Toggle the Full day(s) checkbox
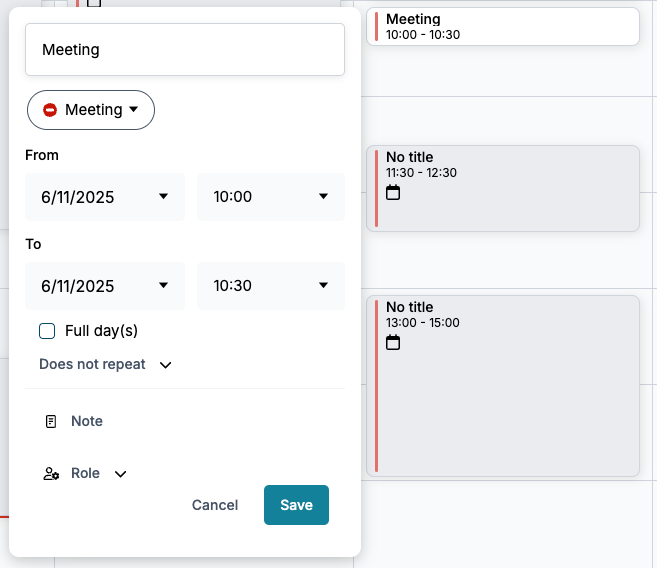This screenshot has height=568, width=657. (47, 331)
